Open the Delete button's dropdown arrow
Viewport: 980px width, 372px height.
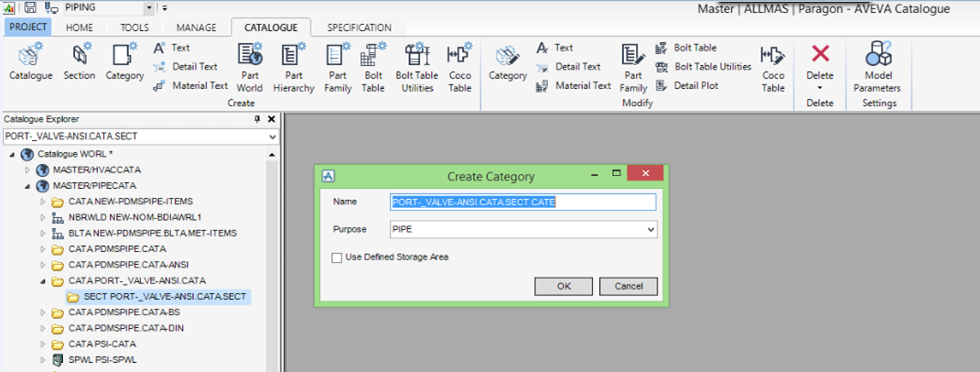[820, 87]
